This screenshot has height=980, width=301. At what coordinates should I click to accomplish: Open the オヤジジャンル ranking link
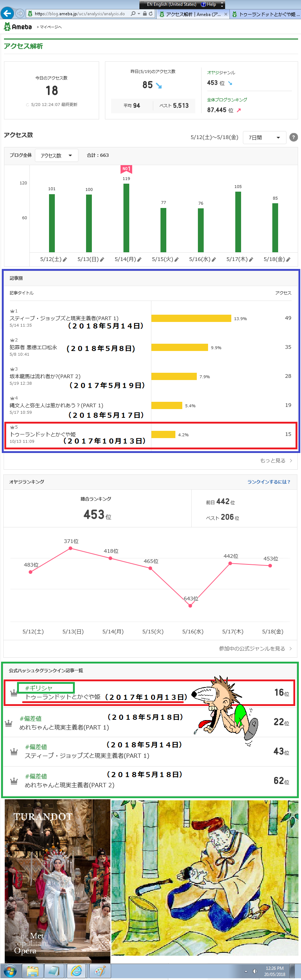pos(221,72)
